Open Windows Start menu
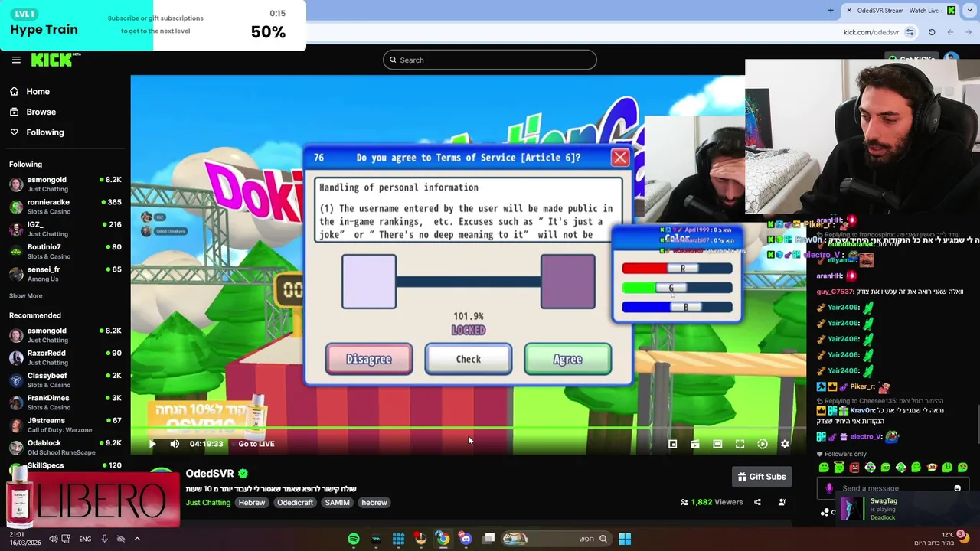This screenshot has width=980, height=551. [x=625, y=539]
